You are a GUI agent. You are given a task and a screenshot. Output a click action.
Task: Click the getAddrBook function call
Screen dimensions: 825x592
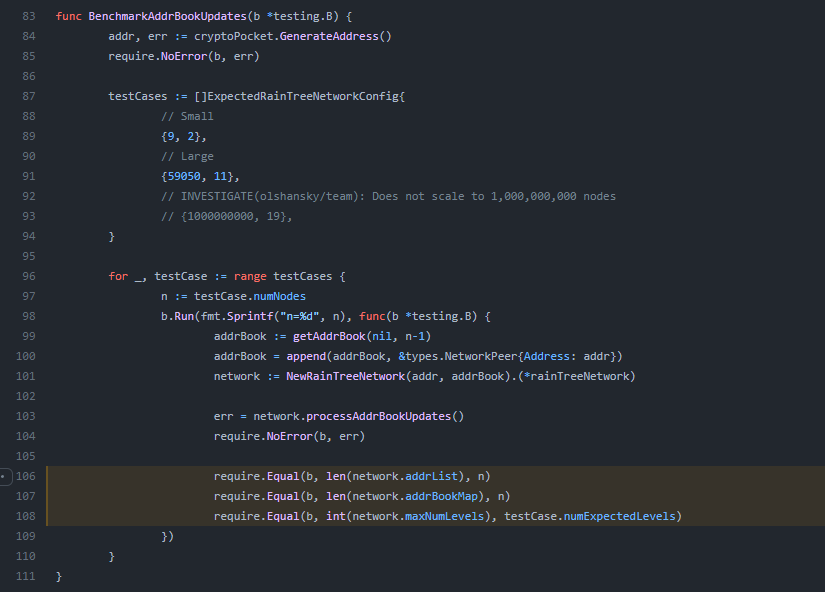click(x=329, y=336)
